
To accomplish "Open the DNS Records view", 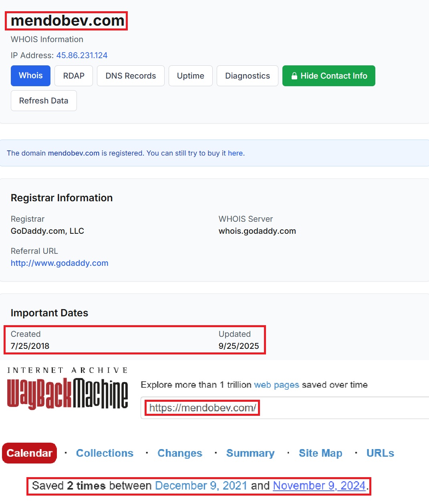I will [x=130, y=76].
